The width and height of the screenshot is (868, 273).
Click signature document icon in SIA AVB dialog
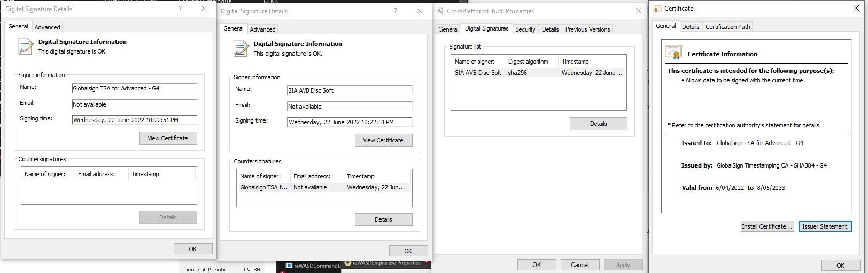pyautogui.click(x=241, y=49)
